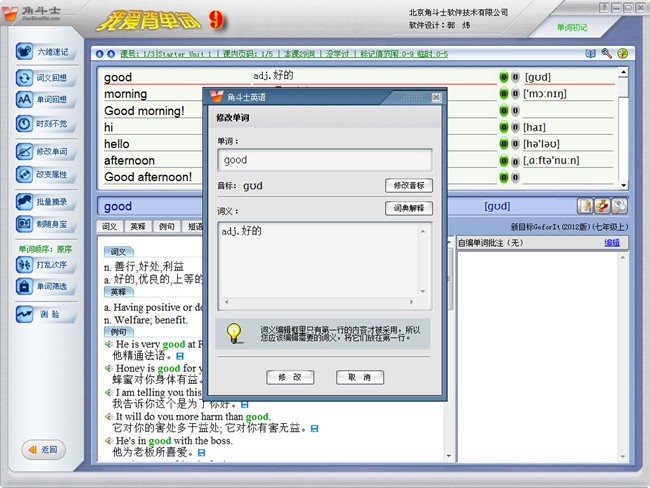Click the green tree icon in lesson bar

tap(623, 53)
